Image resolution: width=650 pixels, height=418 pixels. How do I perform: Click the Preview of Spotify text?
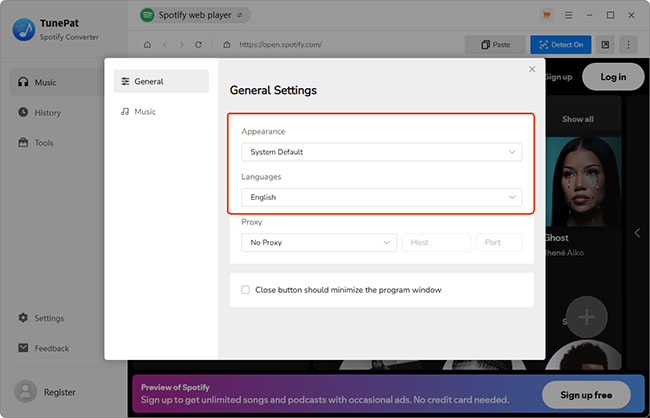click(x=175, y=387)
